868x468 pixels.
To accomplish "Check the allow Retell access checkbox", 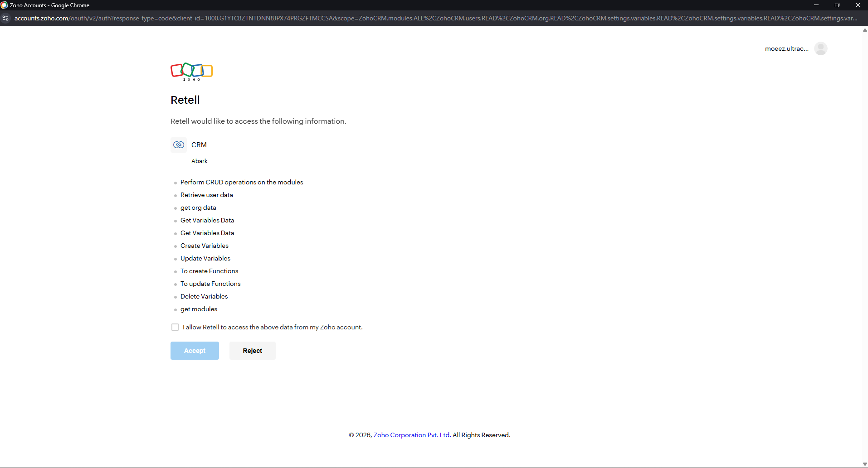I will [175, 327].
